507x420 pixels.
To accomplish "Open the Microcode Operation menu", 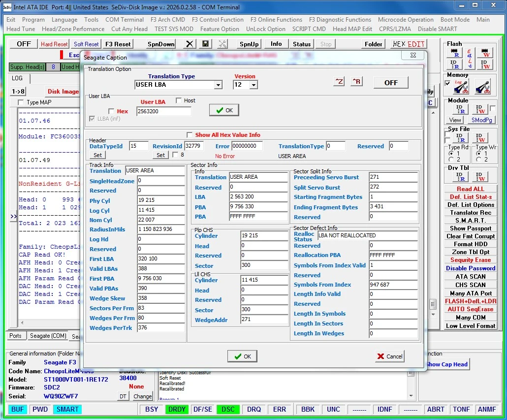I will click(406, 20).
